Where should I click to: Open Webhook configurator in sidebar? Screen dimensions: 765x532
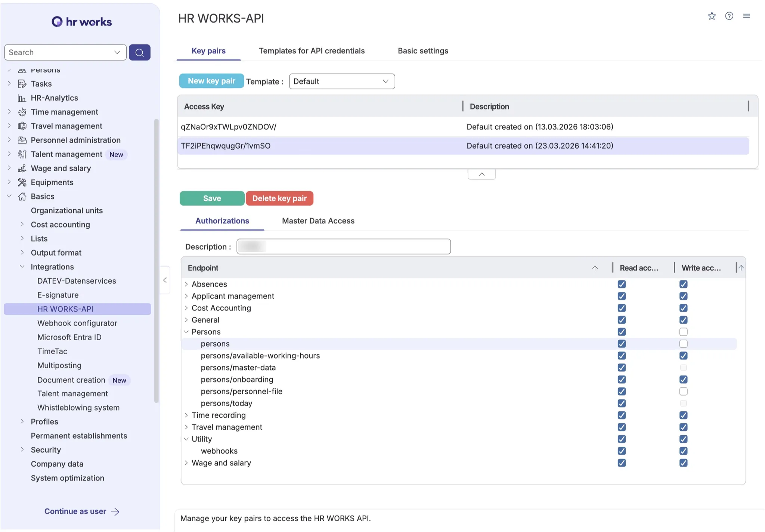pyautogui.click(x=77, y=323)
